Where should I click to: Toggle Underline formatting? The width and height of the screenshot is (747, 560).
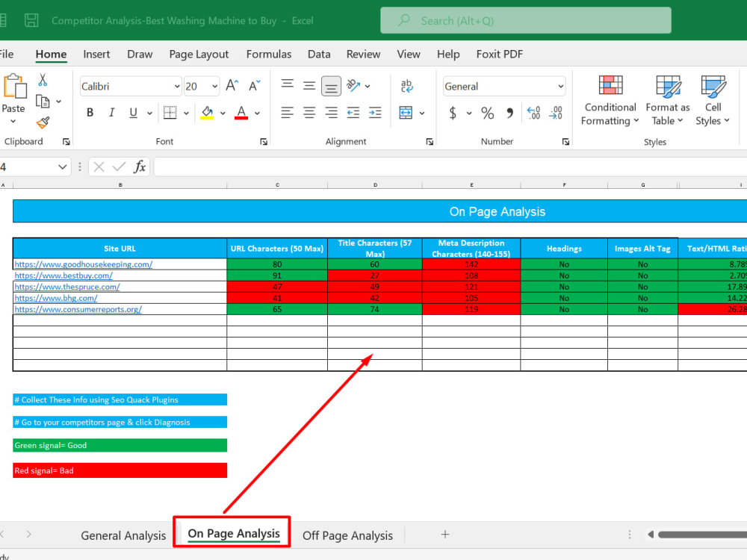point(134,113)
